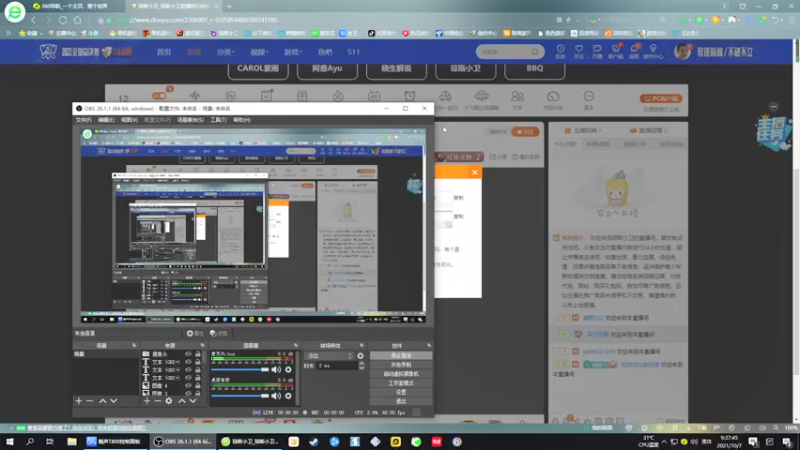Expand the Douyu 视频 video dropdown
The height and width of the screenshot is (450, 800).
click(x=259, y=52)
